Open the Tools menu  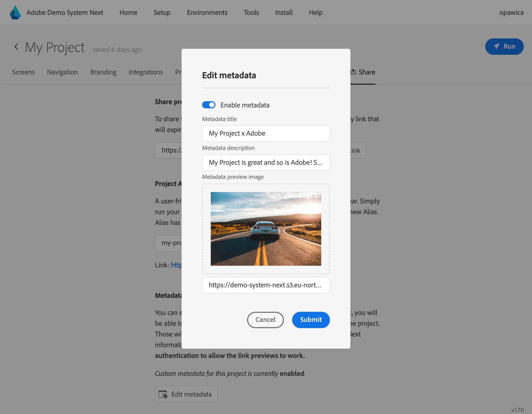tap(251, 13)
